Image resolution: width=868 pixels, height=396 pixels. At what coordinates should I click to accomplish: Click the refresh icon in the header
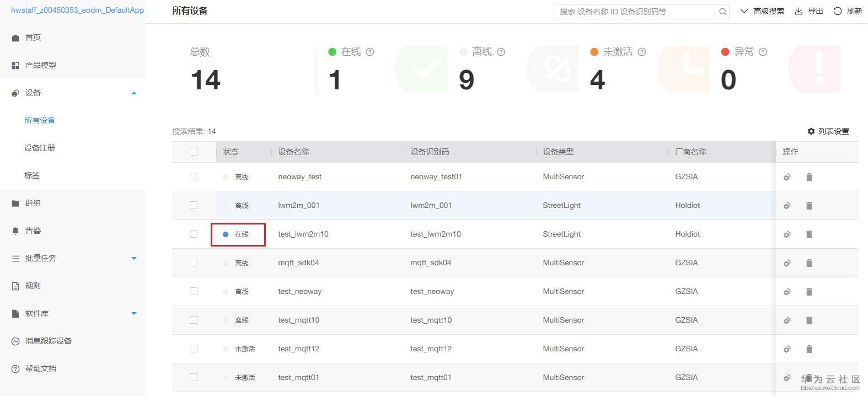pyautogui.click(x=837, y=11)
